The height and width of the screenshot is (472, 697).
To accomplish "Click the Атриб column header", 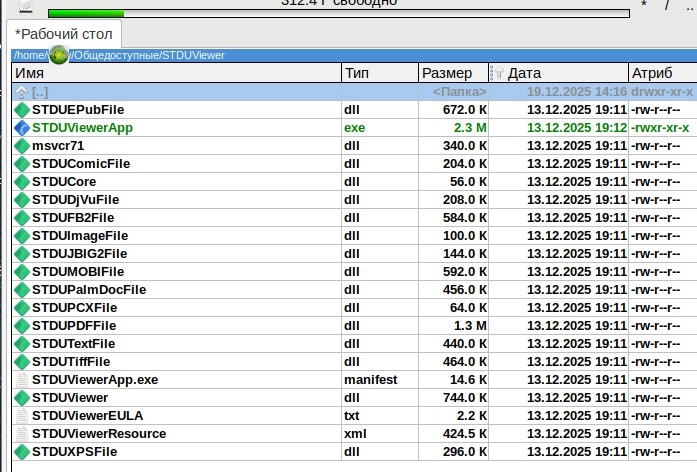I will (x=658, y=73).
